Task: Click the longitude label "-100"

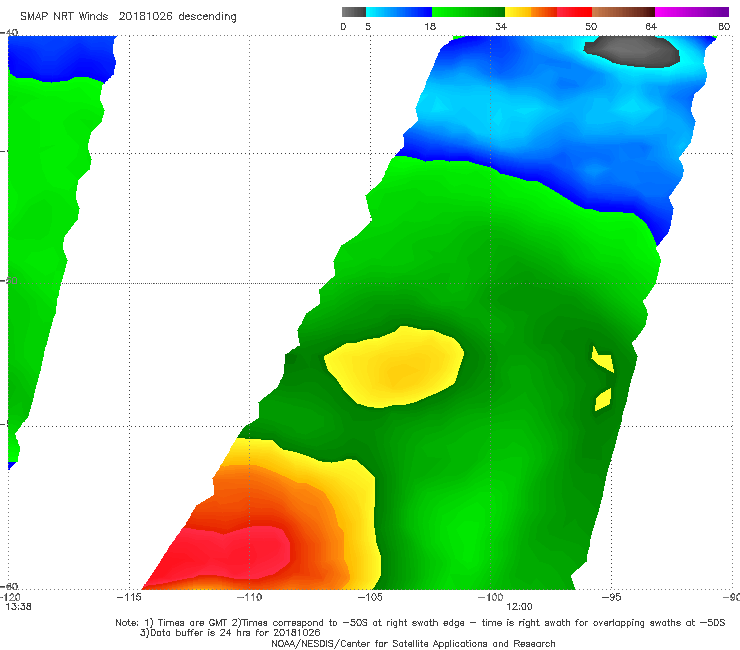Action: pos(490,597)
